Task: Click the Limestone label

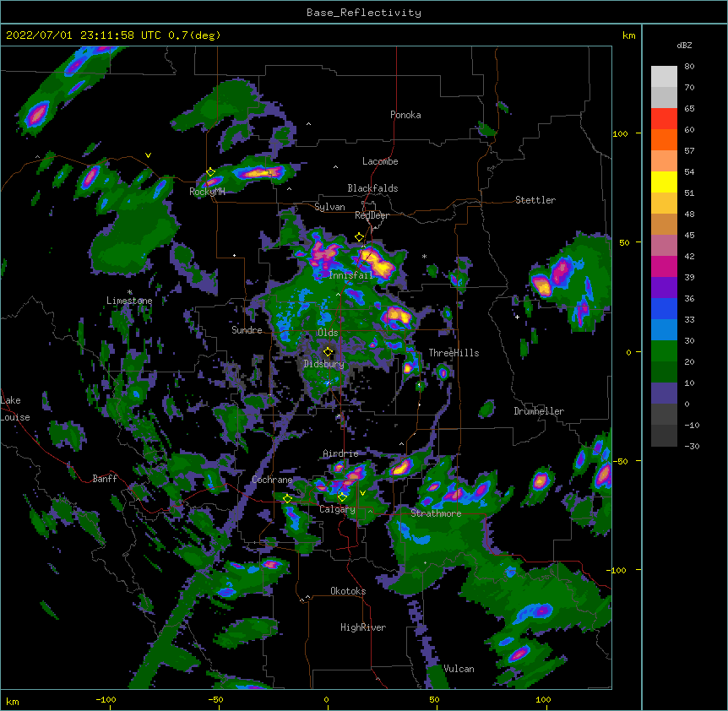Action: tap(129, 301)
